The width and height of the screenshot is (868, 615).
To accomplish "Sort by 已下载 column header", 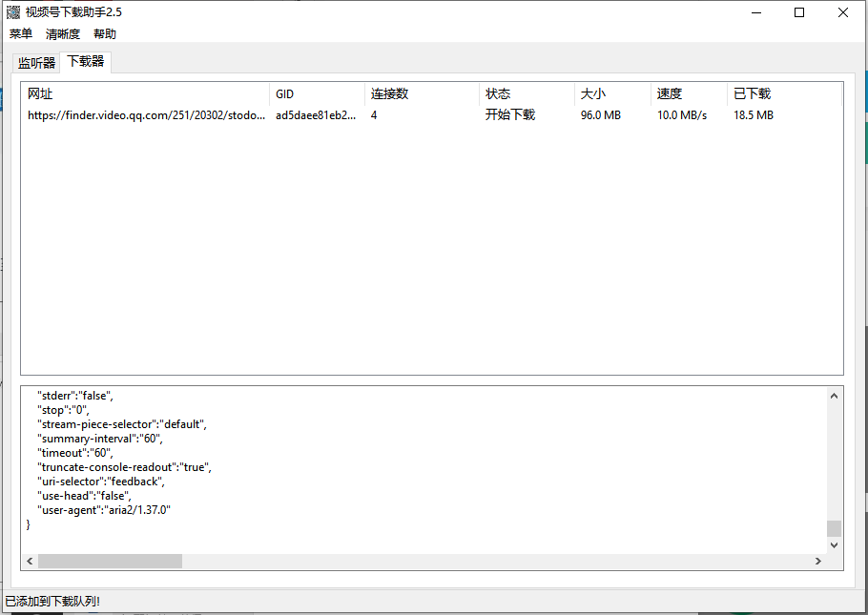I will (784, 94).
